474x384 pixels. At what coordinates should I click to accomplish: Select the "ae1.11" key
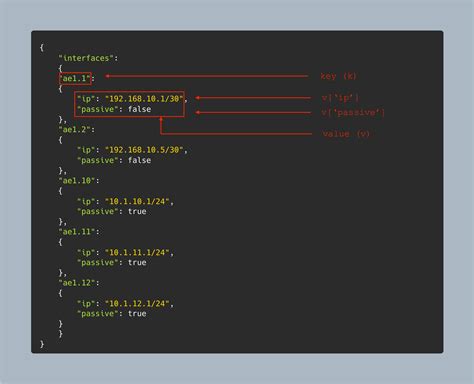click(77, 232)
